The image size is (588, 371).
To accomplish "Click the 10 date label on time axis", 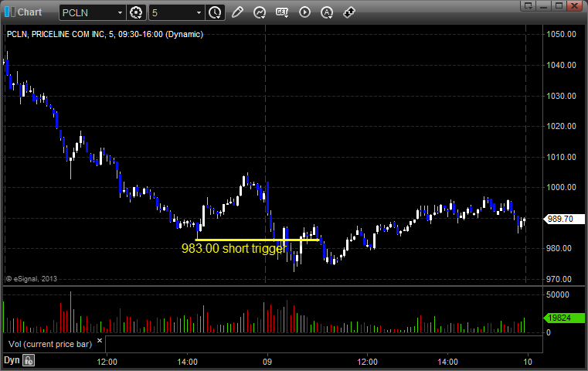I will 528,362.
